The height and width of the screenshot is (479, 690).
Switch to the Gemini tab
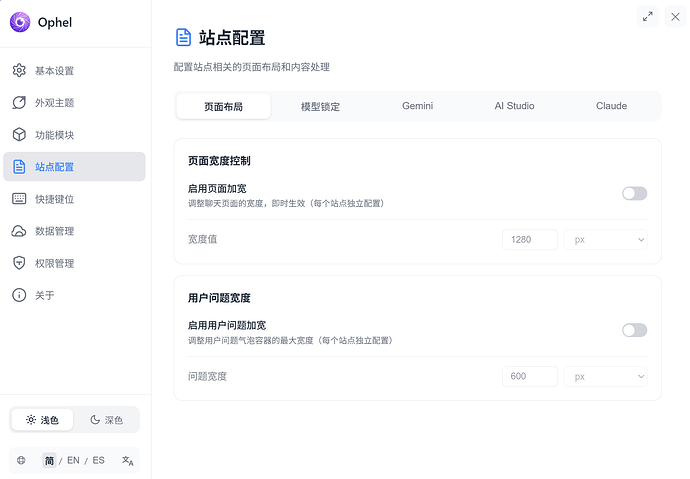(x=418, y=106)
